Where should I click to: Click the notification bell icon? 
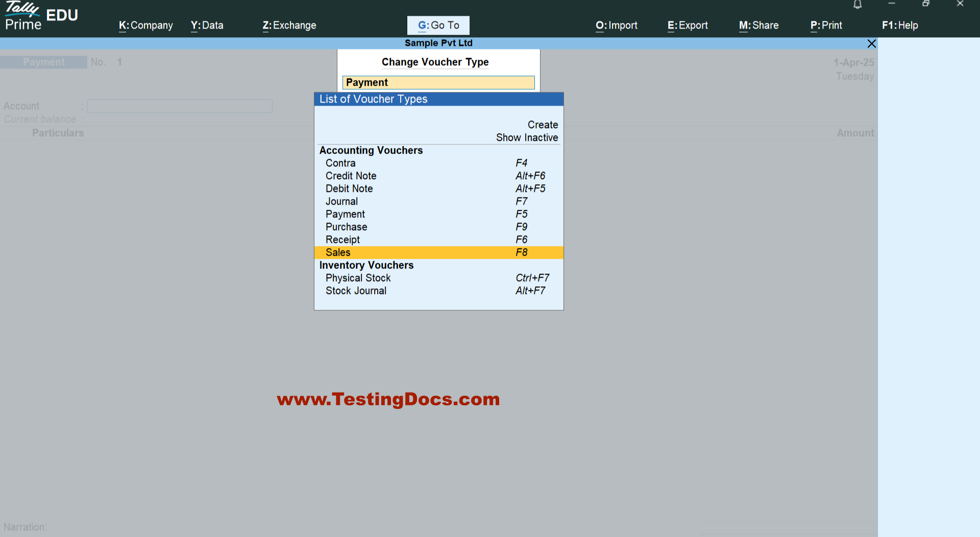pyautogui.click(x=857, y=5)
